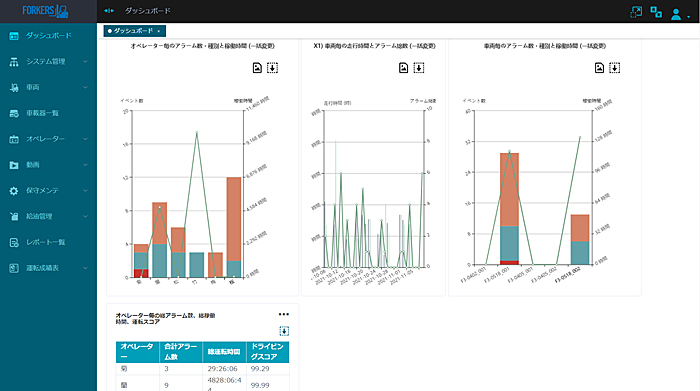The height and width of the screenshot is (391, 700).
Task: Expand the システム管理 chevron
Action: 85,62
